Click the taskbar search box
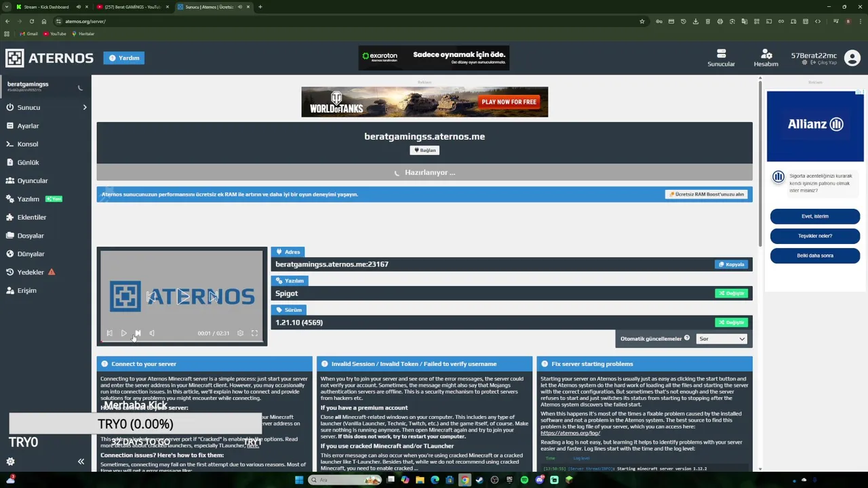The image size is (868, 488). click(x=344, y=480)
